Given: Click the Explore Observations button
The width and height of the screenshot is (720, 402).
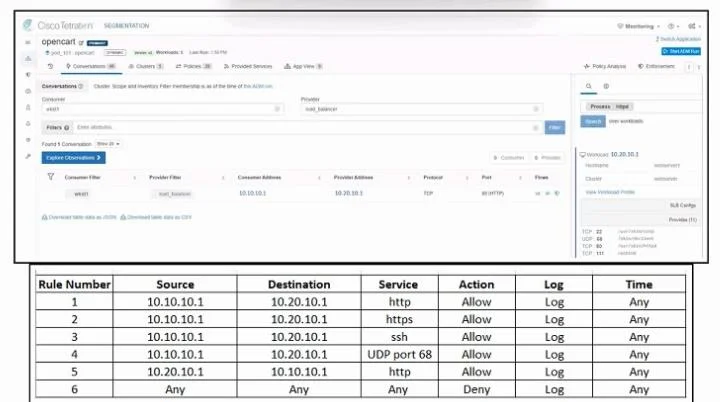Looking at the screenshot, I should click(73, 158).
